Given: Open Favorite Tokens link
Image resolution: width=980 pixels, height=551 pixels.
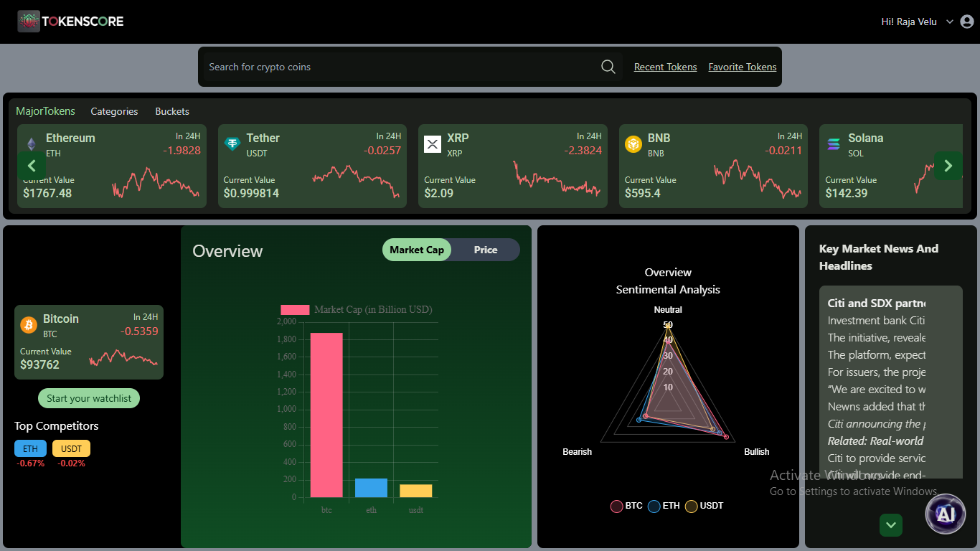Looking at the screenshot, I should (743, 67).
